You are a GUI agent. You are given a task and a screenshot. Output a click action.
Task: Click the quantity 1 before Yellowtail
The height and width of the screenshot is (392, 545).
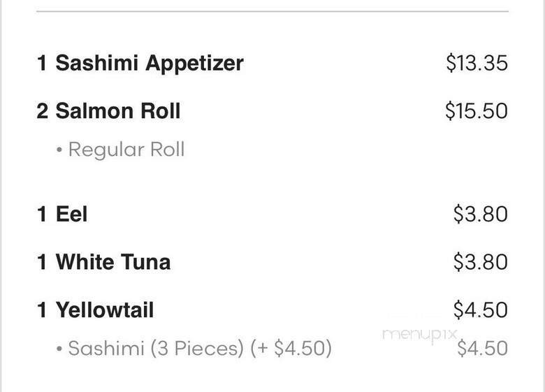coord(42,310)
